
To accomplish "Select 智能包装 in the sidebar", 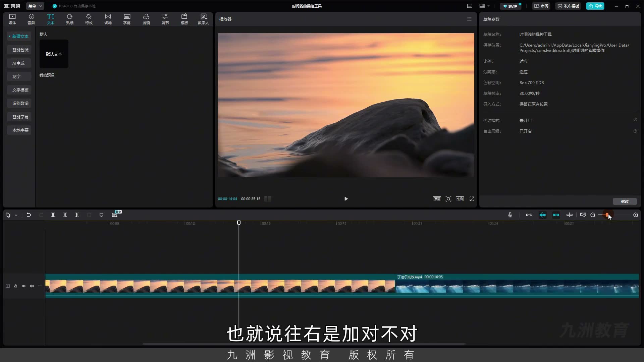I will [x=19, y=50].
